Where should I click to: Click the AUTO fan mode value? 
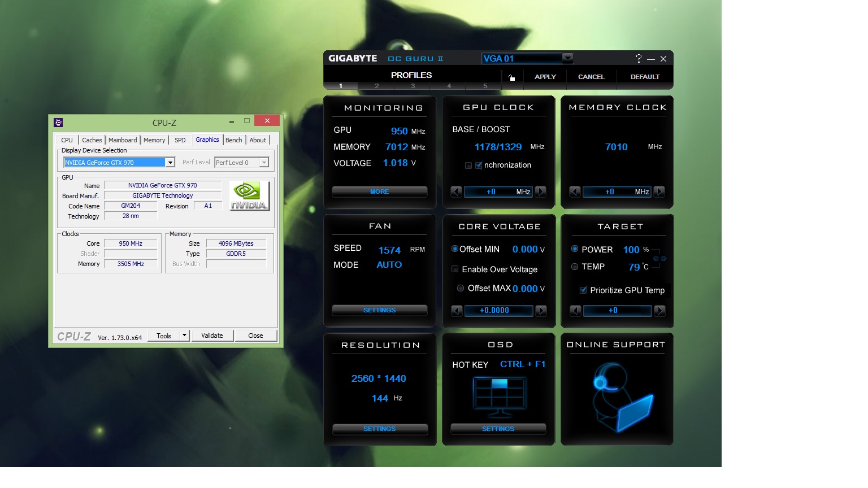(x=389, y=265)
